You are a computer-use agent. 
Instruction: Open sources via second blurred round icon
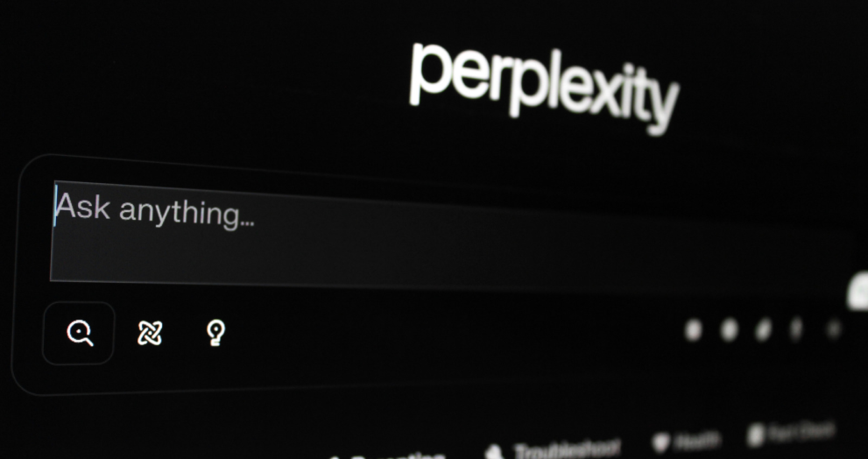coord(729,330)
